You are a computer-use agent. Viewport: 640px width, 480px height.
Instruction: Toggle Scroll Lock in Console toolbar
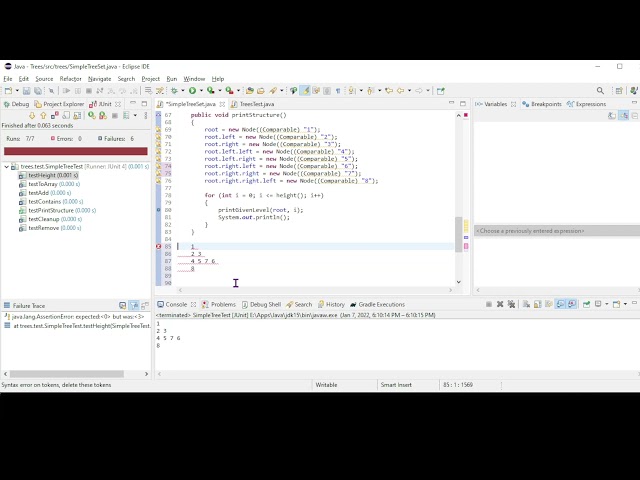pos(537,304)
